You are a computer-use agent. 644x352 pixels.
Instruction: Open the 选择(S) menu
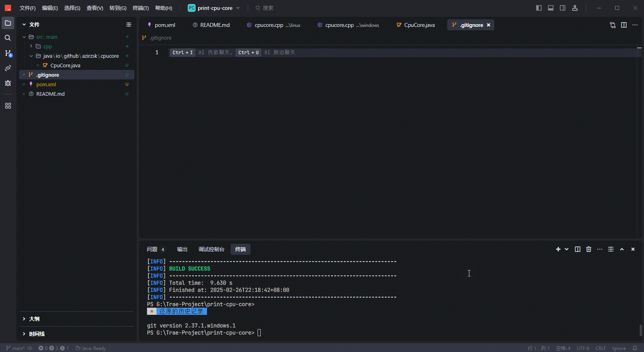click(x=72, y=8)
